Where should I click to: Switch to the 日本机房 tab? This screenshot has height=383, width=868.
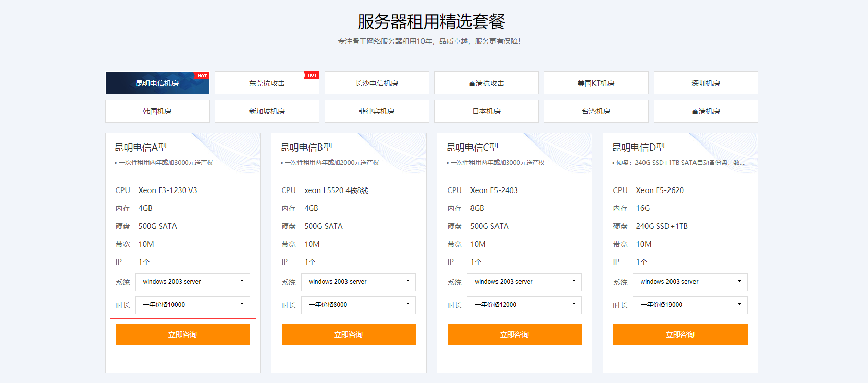coord(486,111)
